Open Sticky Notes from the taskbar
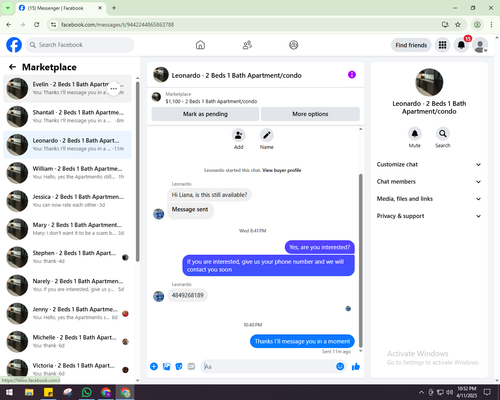 [x=48, y=392]
